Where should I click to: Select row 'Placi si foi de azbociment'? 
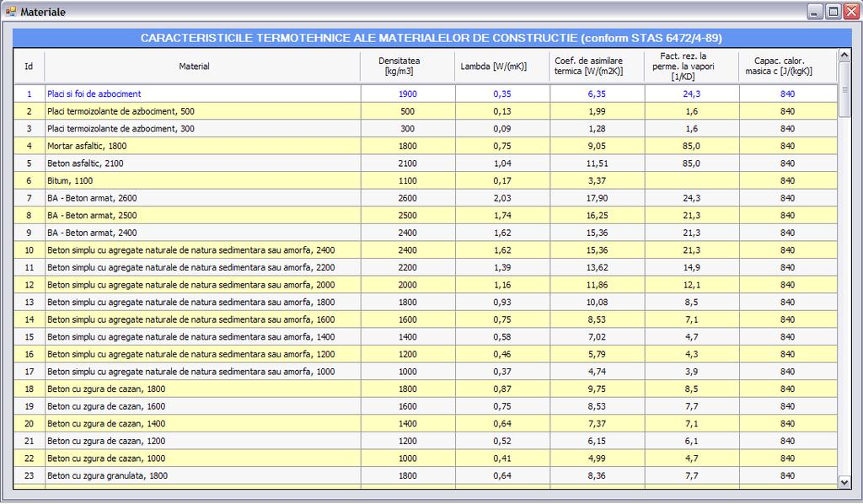click(425, 94)
